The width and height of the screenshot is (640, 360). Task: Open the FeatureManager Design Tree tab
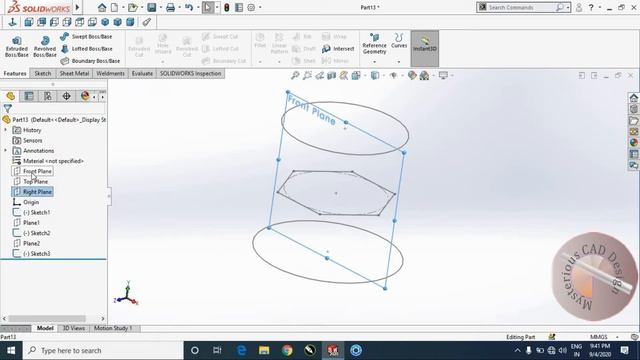click(11, 96)
